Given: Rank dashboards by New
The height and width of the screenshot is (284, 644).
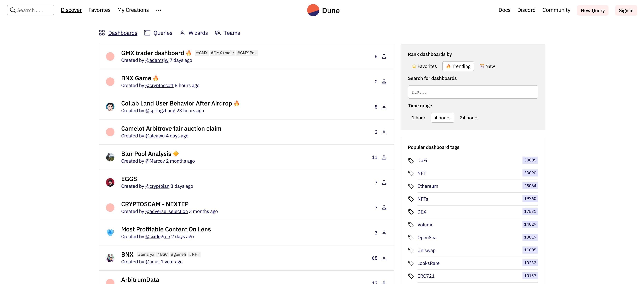Looking at the screenshot, I should coord(487,66).
